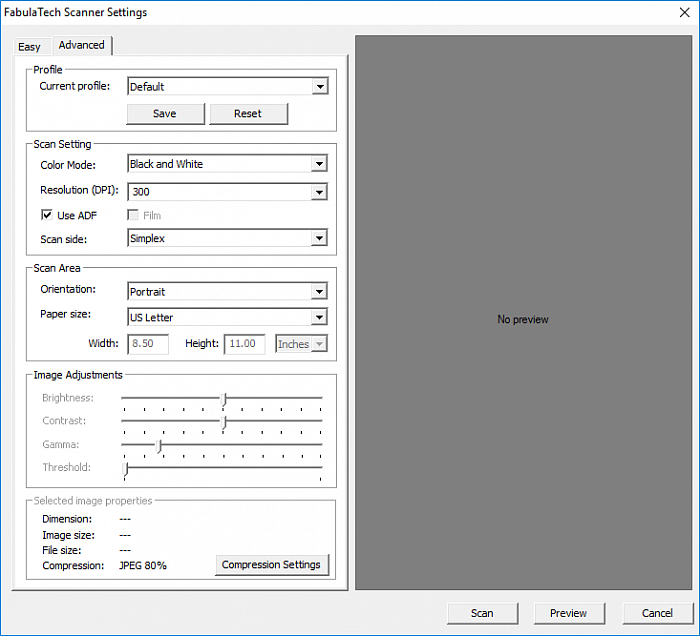Image resolution: width=700 pixels, height=636 pixels.
Task: Open the Resolution (DPI) dropdown
Action: pos(228,192)
